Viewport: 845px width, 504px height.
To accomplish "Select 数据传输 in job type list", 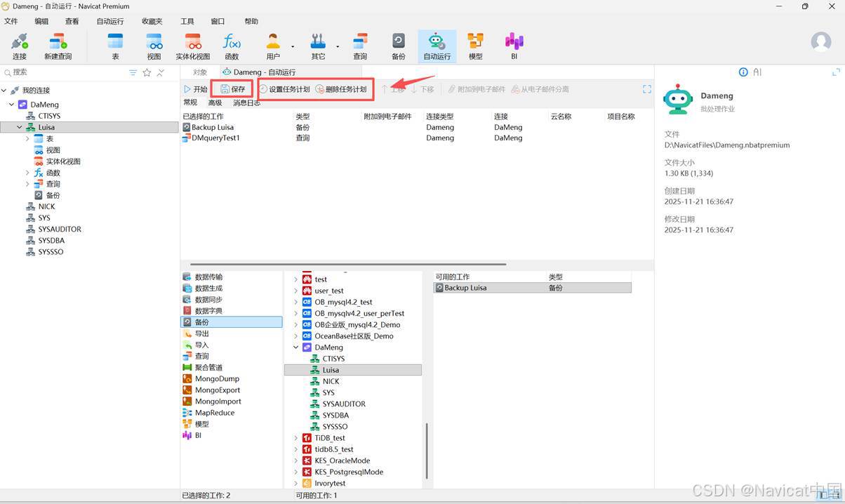I will coord(202,277).
